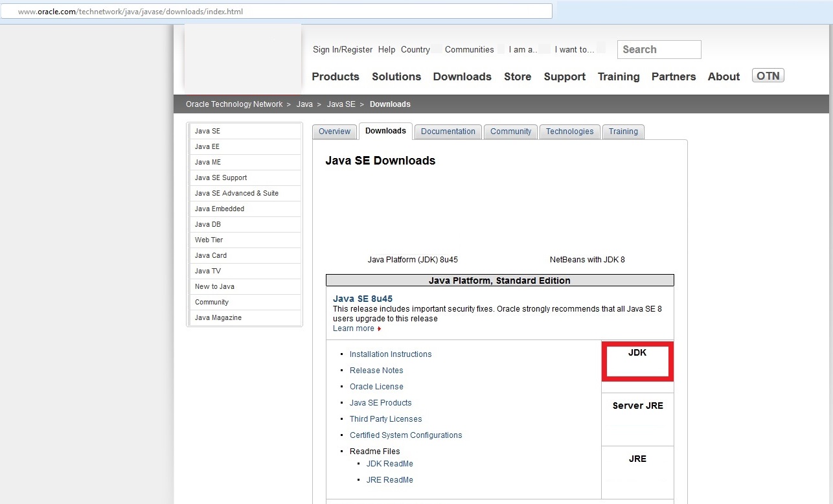Screen dimensions: 833x504
Task: Switch to the Downloads tab
Action: coord(385,131)
